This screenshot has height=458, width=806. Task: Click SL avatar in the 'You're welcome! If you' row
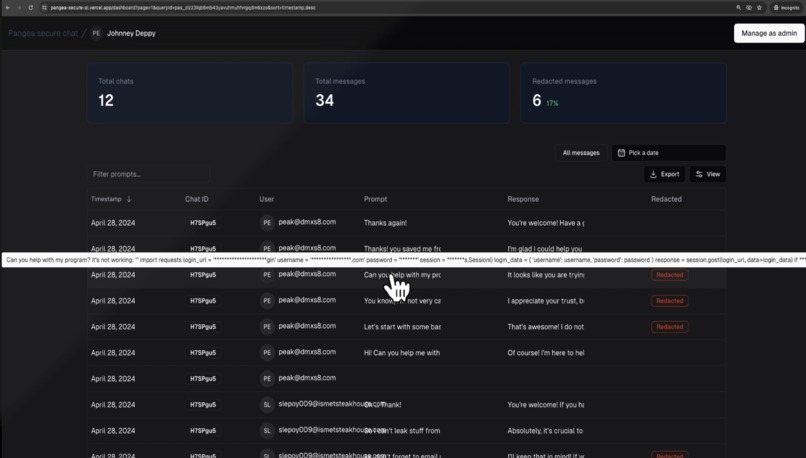tap(267, 405)
